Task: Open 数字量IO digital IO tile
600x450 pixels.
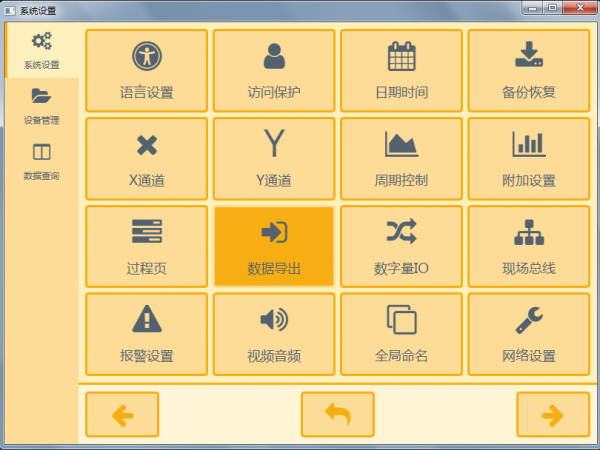Action: pyautogui.click(x=401, y=246)
